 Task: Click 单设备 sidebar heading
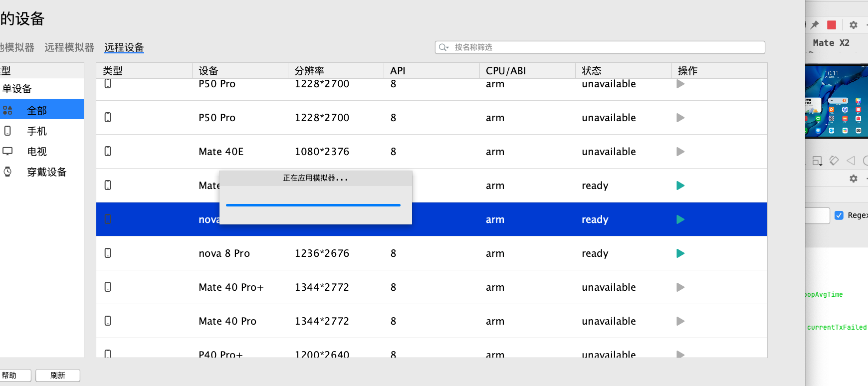pyautogui.click(x=17, y=89)
